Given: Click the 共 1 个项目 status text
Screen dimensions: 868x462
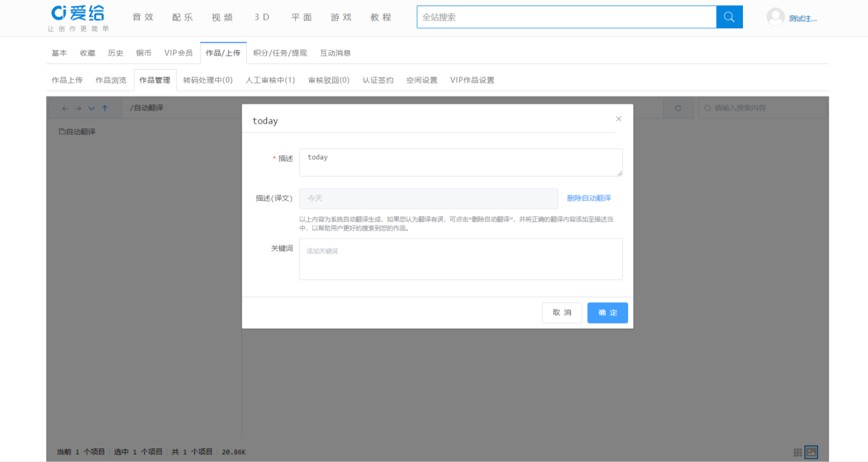Looking at the screenshot, I should 192,452.
